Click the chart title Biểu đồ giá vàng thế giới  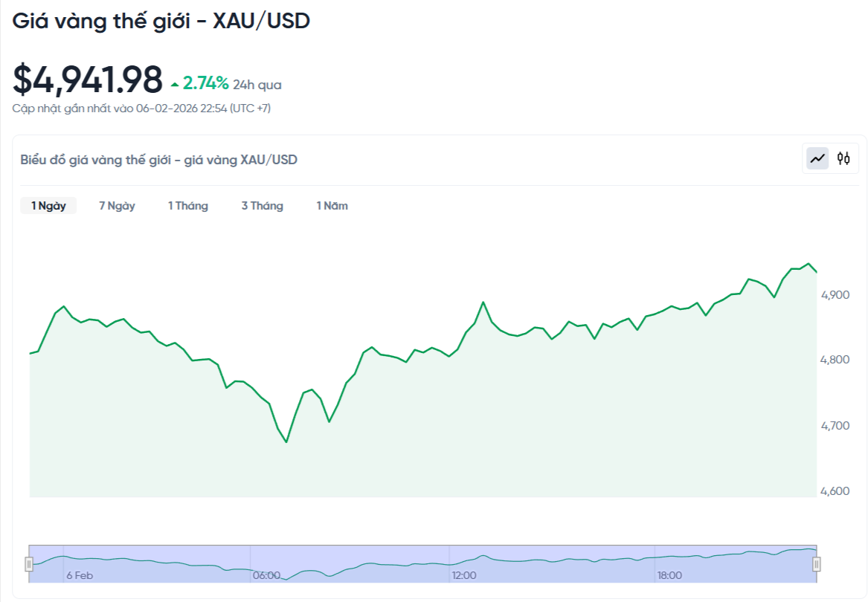tap(158, 159)
